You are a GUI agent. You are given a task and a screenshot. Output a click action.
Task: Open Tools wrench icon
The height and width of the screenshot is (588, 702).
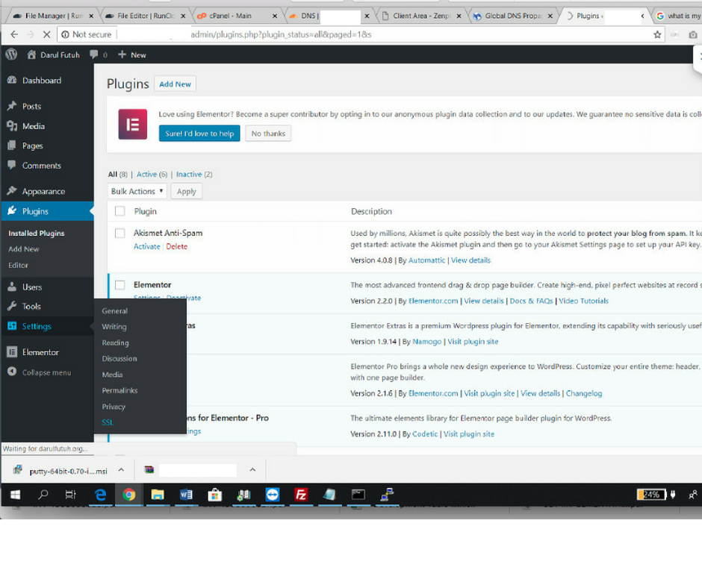pos(12,307)
